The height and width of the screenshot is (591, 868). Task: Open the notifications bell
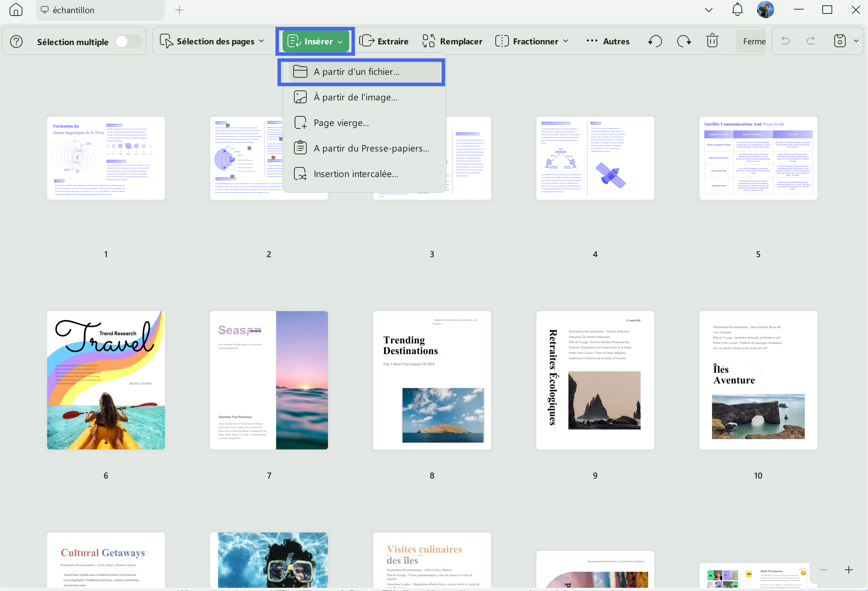tap(737, 10)
